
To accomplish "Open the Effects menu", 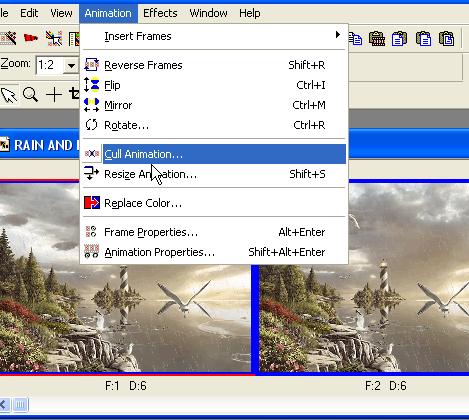I will [x=160, y=13].
